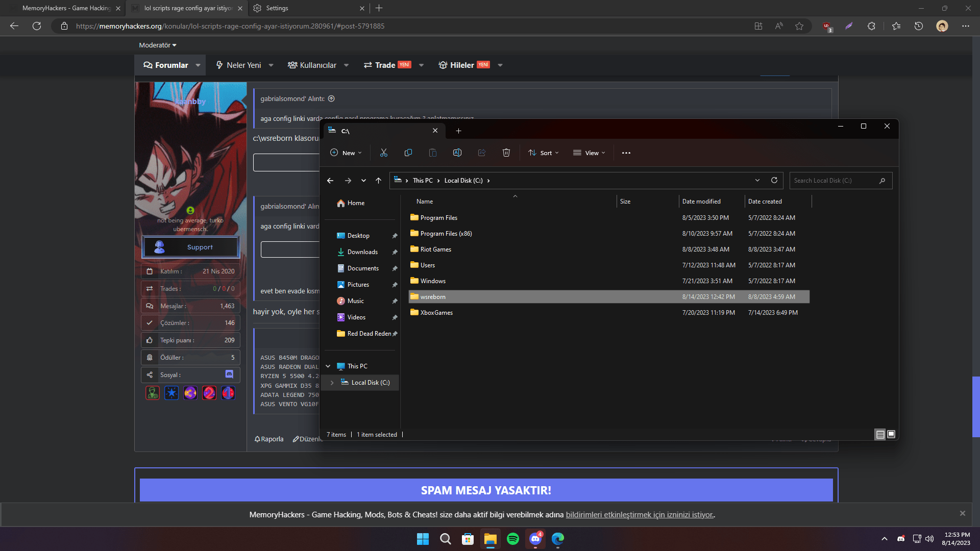The image size is (980, 551).
Task: Open the Kullanıcılar menu item
Action: coord(312,65)
